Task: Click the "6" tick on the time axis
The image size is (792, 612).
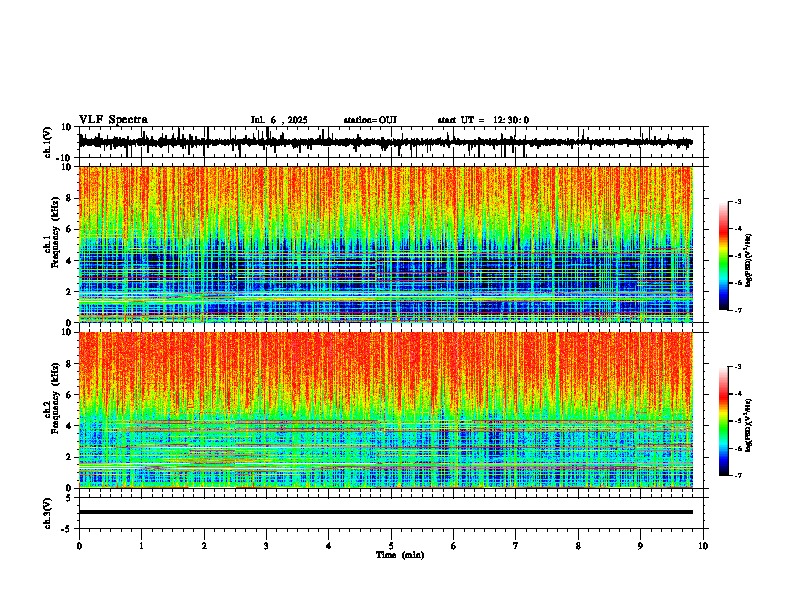Action: (454, 546)
